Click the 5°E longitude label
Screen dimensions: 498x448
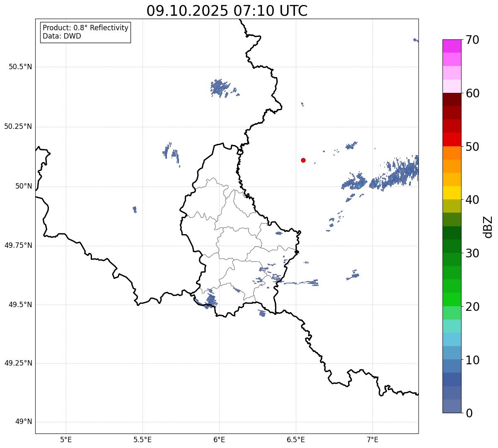66,439
